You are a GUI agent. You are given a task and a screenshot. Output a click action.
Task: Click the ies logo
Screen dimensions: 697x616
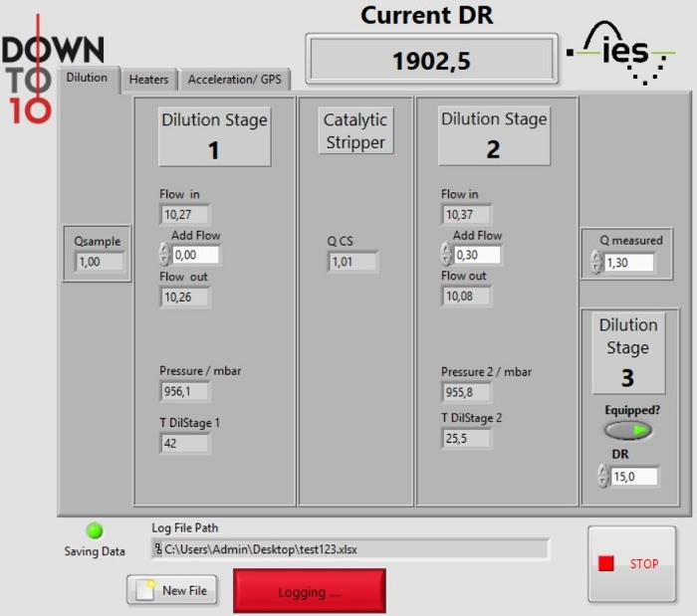click(621, 53)
